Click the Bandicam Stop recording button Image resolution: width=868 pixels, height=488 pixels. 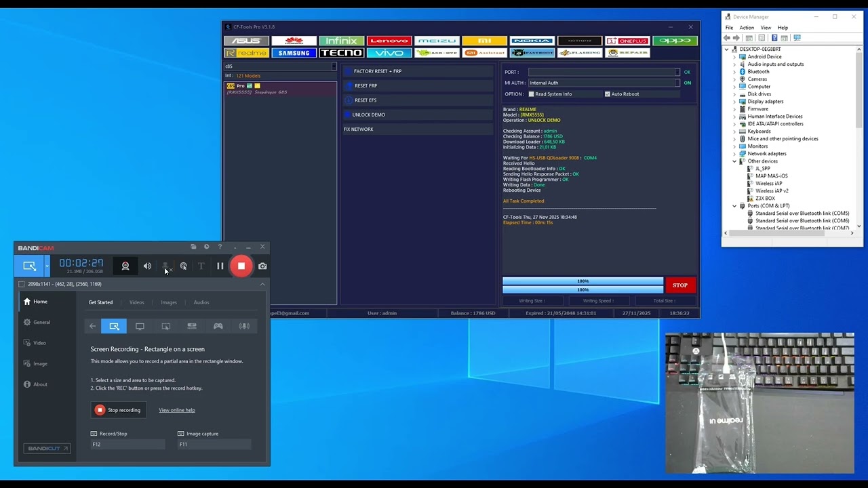click(118, 410)
